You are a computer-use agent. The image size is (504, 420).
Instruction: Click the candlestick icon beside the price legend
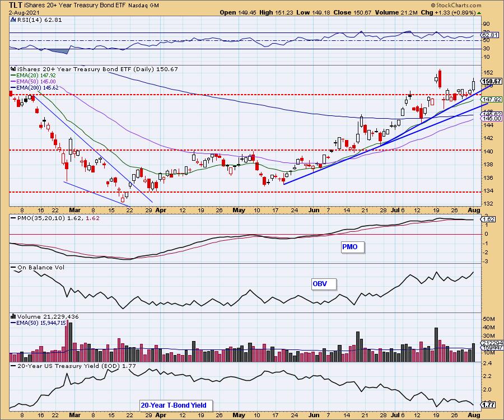click(x=13, y=69)
